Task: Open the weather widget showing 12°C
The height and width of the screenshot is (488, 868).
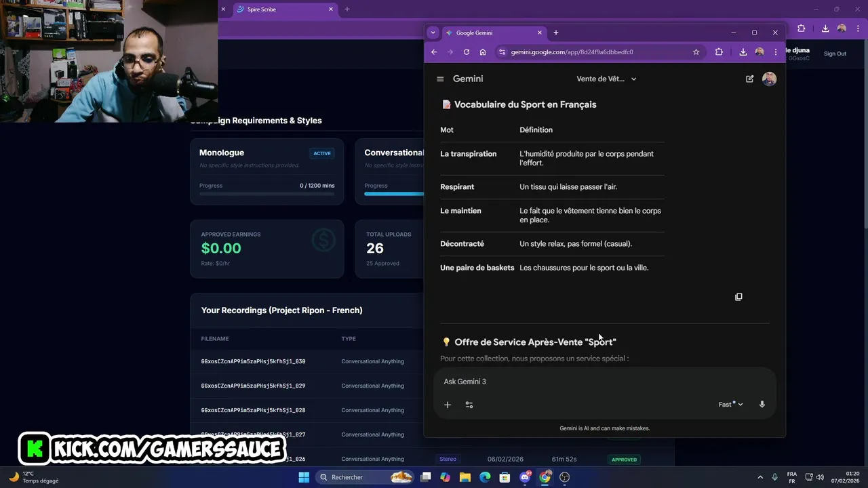Action: [x=34, y=477]
